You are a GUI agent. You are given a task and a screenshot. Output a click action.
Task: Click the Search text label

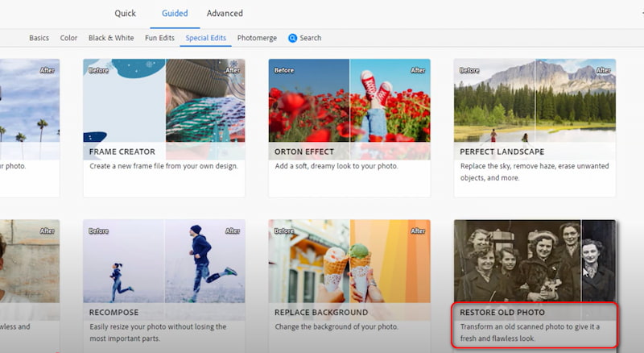[x=311, y=38]
